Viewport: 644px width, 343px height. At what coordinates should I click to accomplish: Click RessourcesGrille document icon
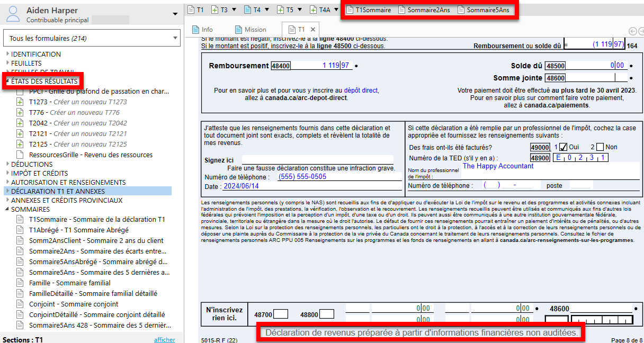click(20, 155)
